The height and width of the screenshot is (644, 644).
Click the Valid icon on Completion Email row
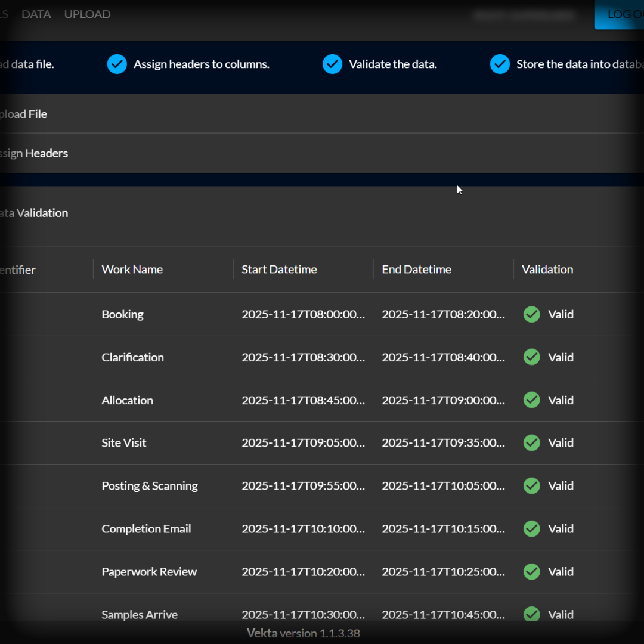coord(531,528)
